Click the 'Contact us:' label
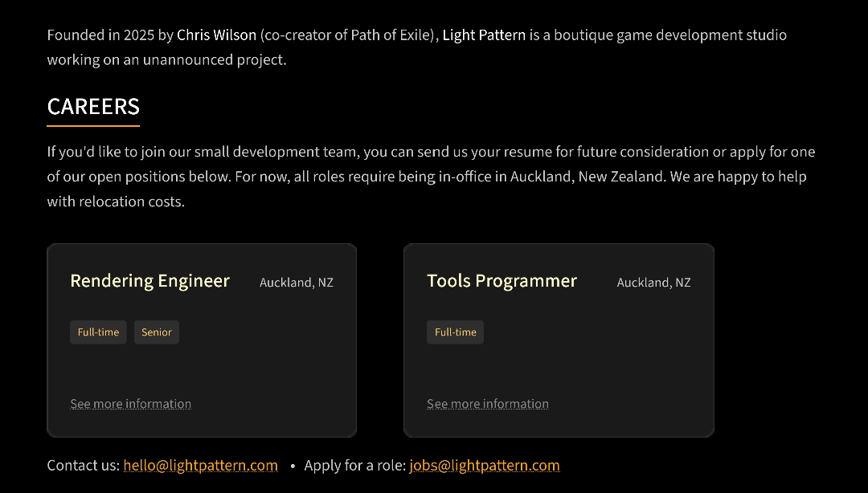Screen dimensions: 868x493 click(83, 466)
